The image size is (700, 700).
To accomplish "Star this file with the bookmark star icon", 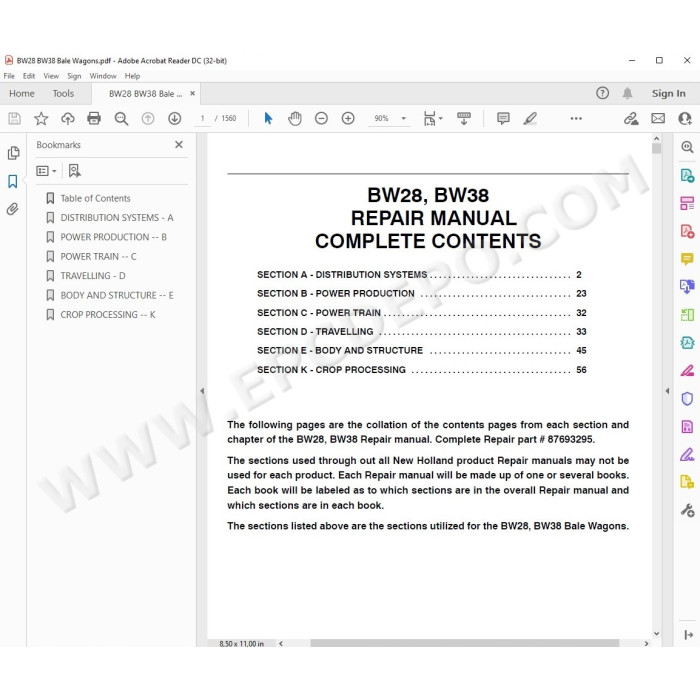I will (x=41, y=118).
